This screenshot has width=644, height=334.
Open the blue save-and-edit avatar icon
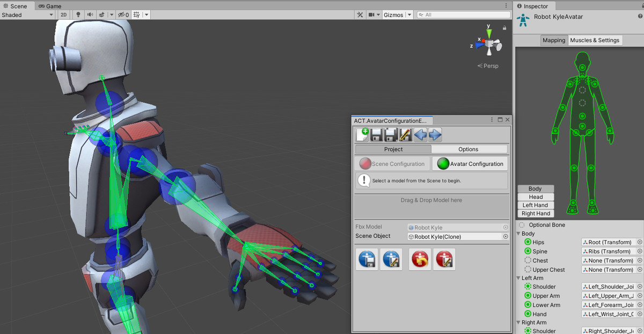click(391, 259)
